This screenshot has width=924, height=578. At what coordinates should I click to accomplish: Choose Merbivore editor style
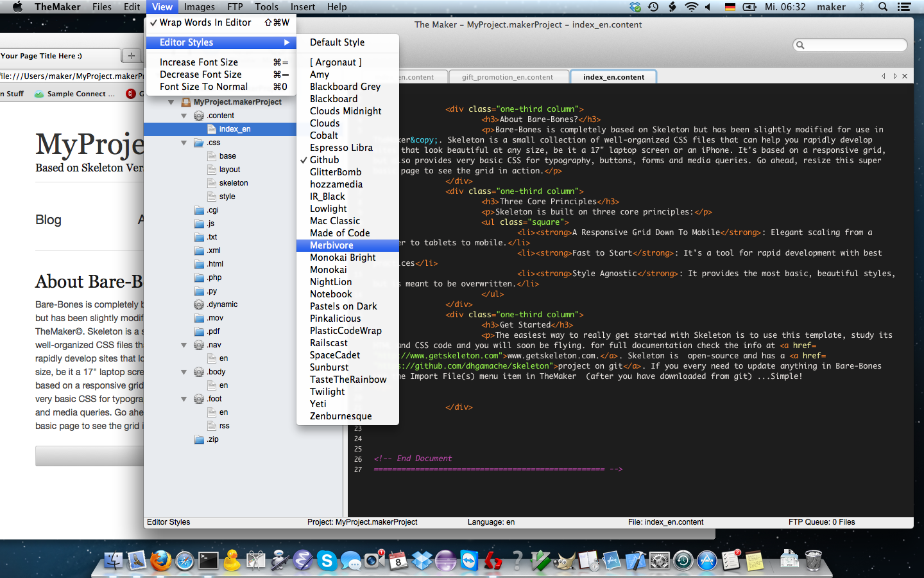click(x=332, y=245)
